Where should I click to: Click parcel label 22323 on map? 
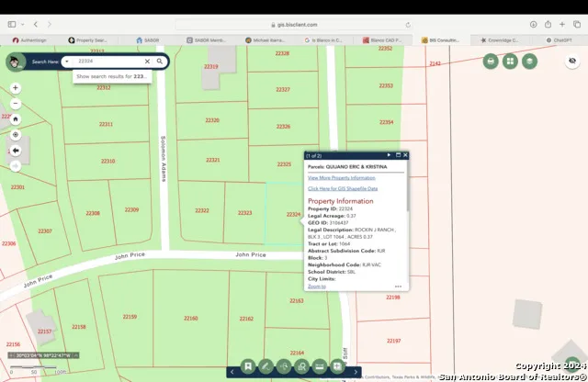pos(245,213)
